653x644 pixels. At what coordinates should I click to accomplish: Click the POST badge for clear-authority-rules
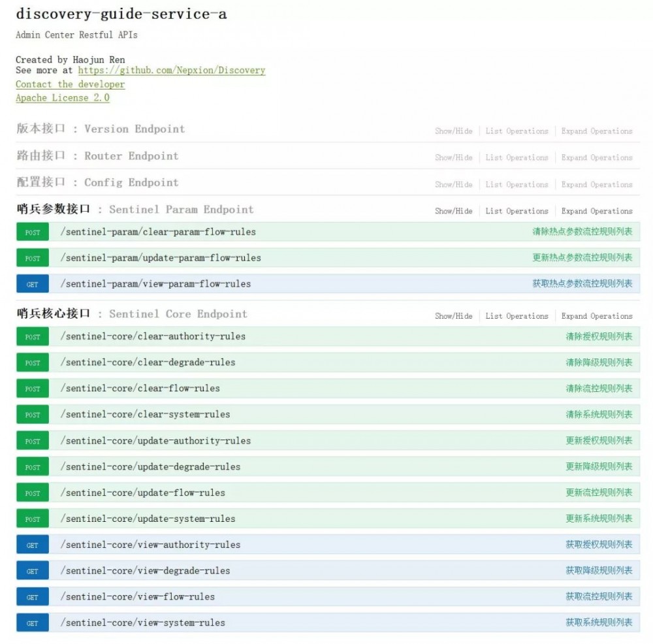[32, 336]
